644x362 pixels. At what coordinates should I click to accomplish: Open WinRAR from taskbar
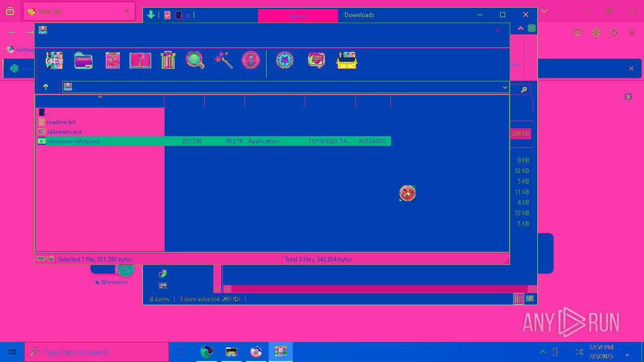click(x=281, y=352)
